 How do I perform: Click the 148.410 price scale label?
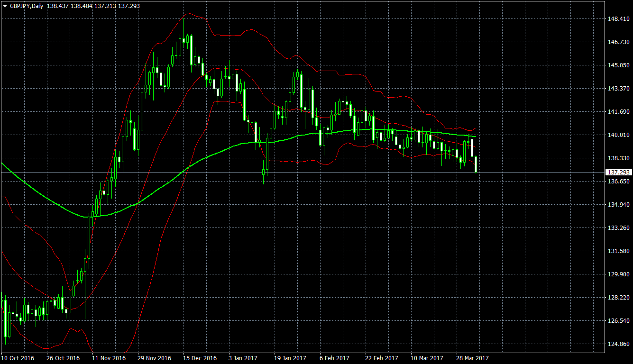618,19
